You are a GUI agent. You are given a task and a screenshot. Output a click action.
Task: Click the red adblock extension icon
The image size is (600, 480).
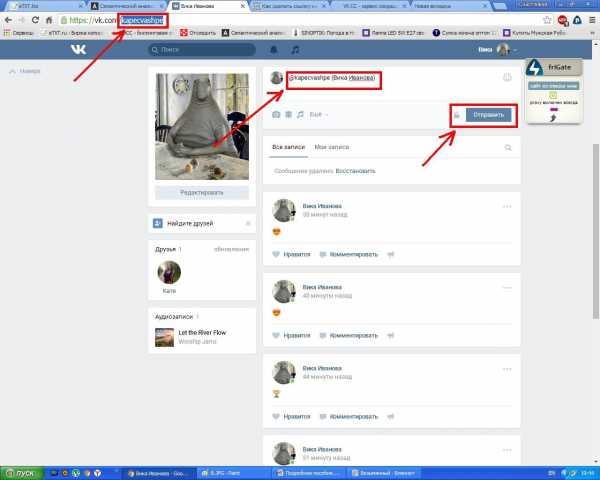coord(562,20)
